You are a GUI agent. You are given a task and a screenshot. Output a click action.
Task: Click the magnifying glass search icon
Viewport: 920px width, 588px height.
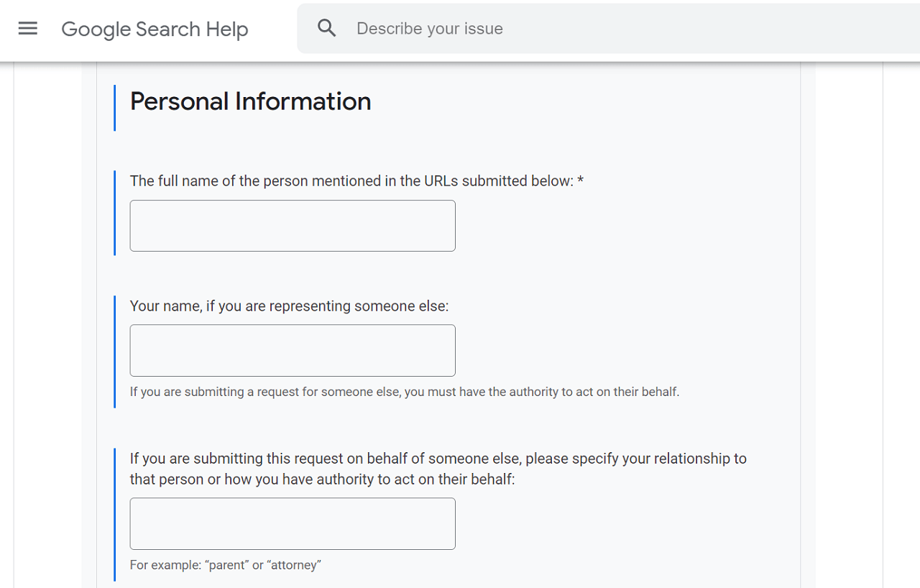[x=327, y=29]
